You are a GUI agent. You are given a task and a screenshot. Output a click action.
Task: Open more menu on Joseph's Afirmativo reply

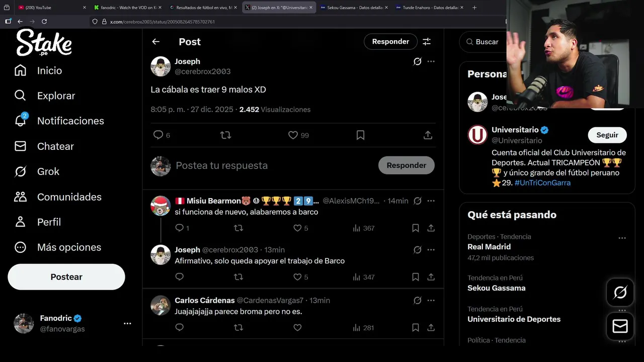[x=431, y=249]
